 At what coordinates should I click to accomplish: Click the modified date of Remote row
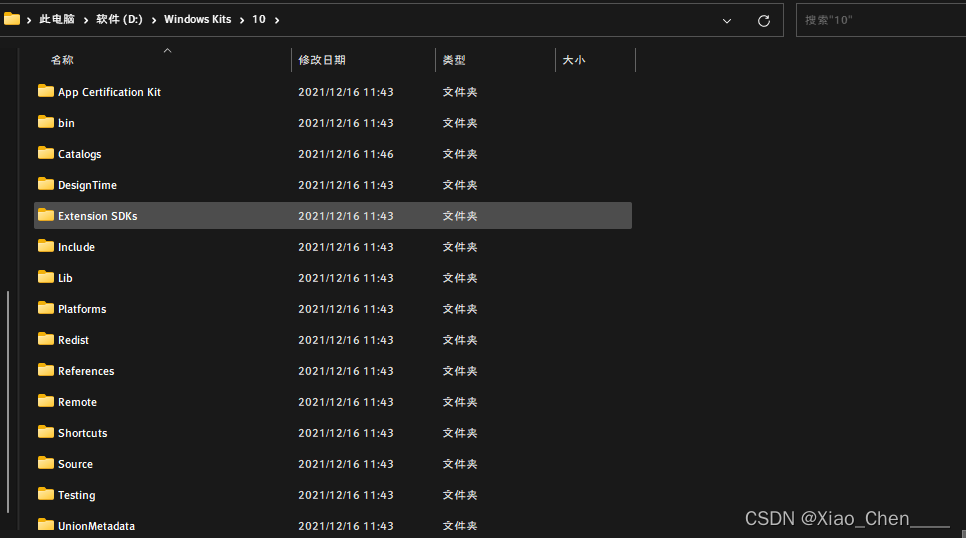[x=346, y=402]
